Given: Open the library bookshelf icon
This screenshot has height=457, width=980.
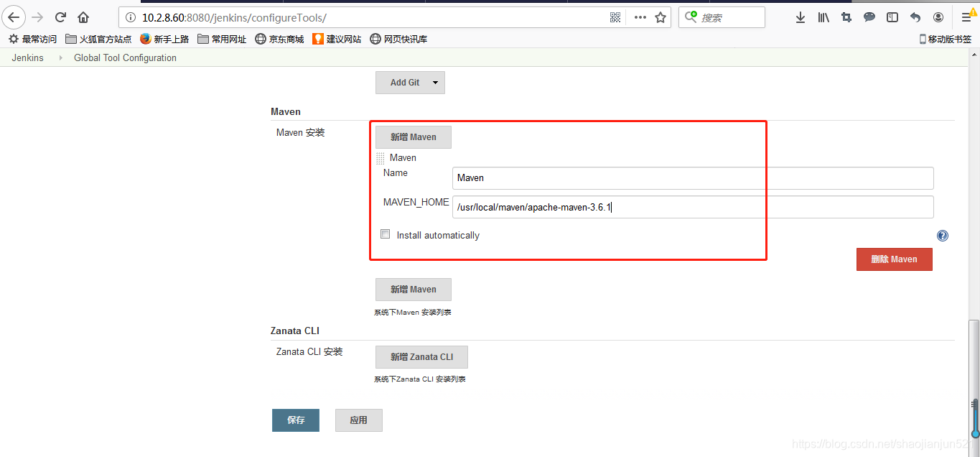Looking at the screenshot, I should click(823, 17).
